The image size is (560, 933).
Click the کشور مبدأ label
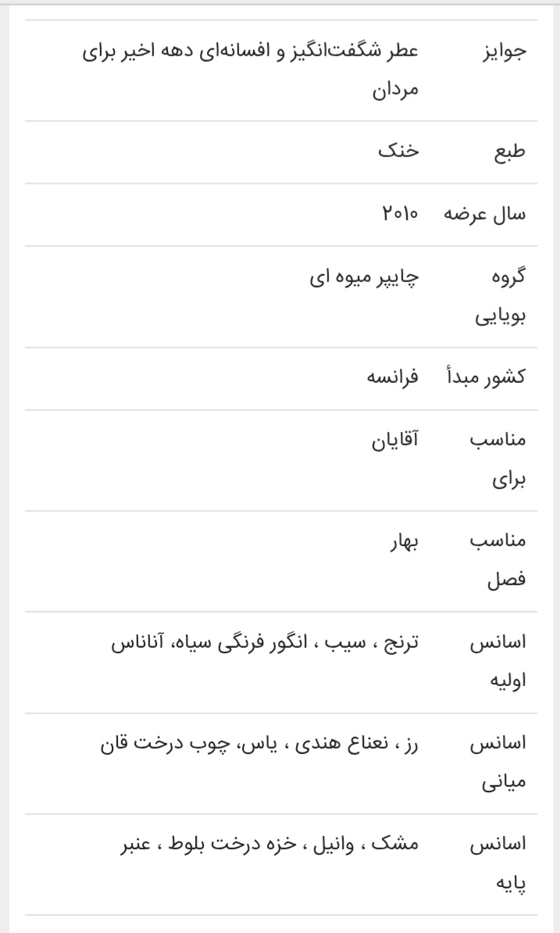[485, 378]
